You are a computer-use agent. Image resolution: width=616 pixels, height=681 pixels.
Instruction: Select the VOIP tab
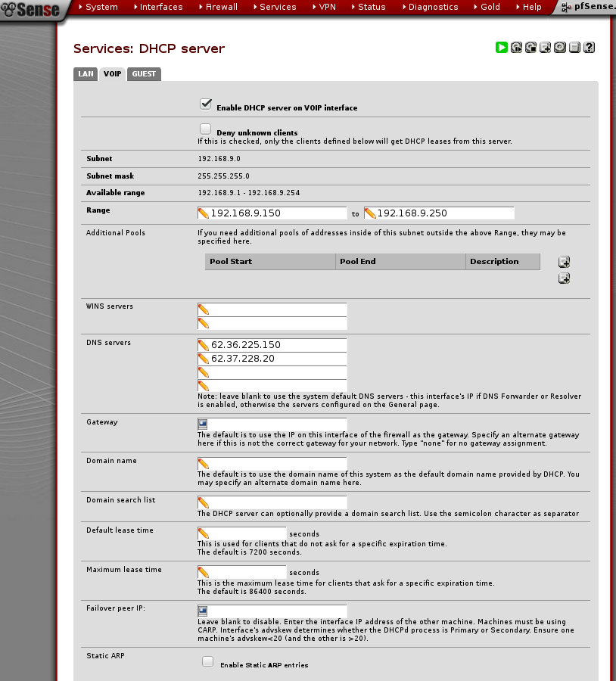coord(112,74)
